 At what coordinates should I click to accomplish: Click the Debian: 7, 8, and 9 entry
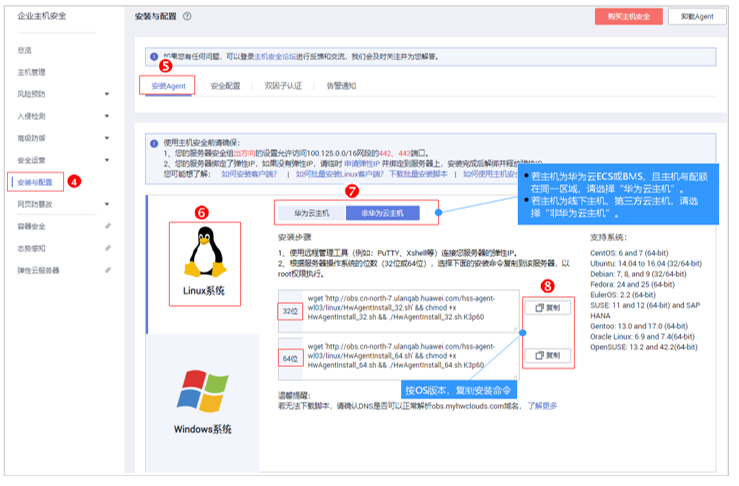click(638, 274)
